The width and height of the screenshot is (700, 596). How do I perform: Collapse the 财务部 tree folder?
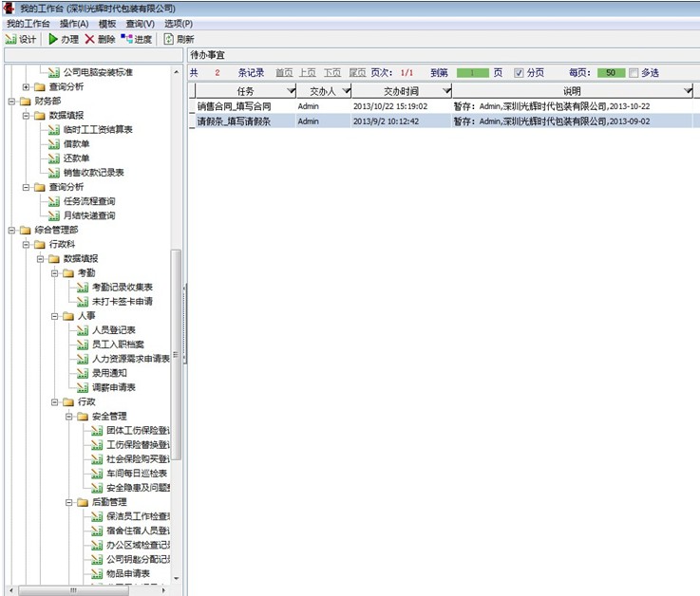point(12,101)
